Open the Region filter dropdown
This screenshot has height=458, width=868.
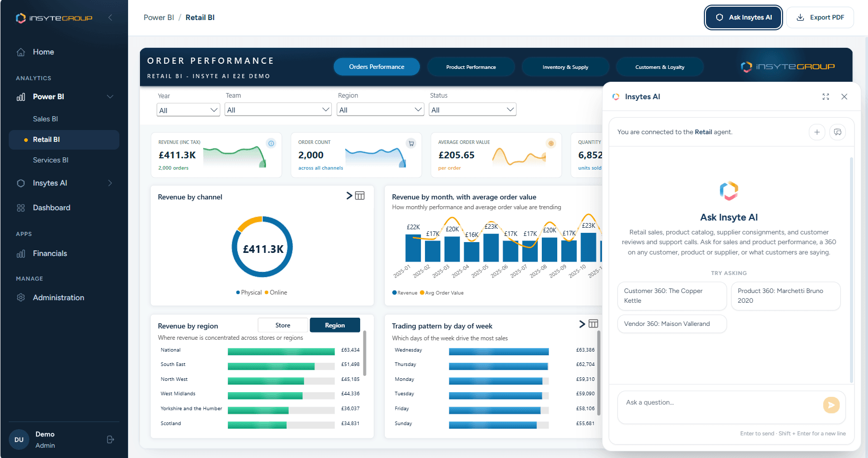pos(380,109)
